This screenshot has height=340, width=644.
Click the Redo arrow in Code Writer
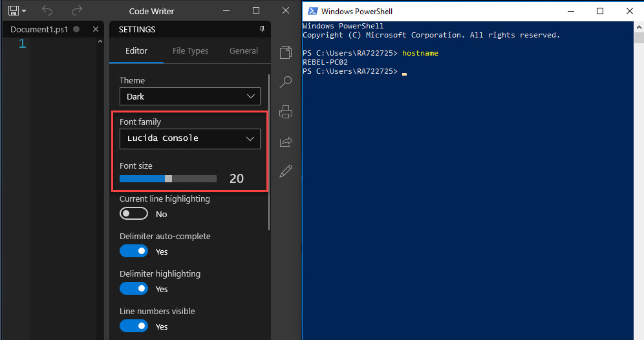[x=77, y=11]
